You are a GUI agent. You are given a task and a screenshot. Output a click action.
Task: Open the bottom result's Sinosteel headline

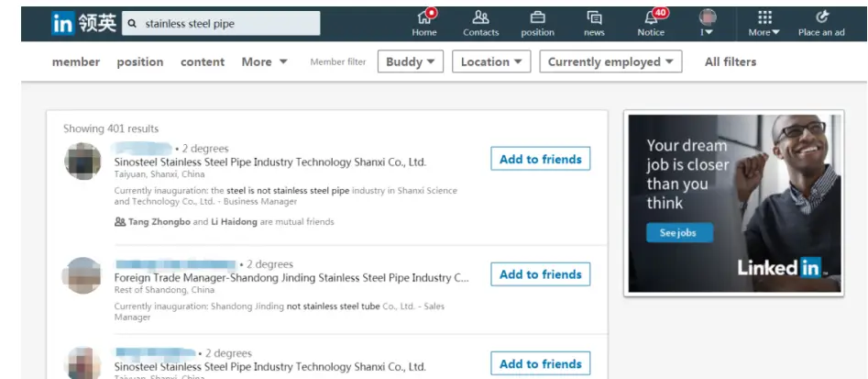pos(270,367)
